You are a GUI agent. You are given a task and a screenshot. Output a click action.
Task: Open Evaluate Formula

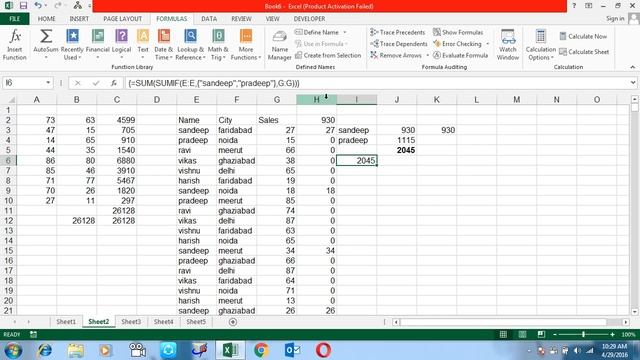point(460,55)
